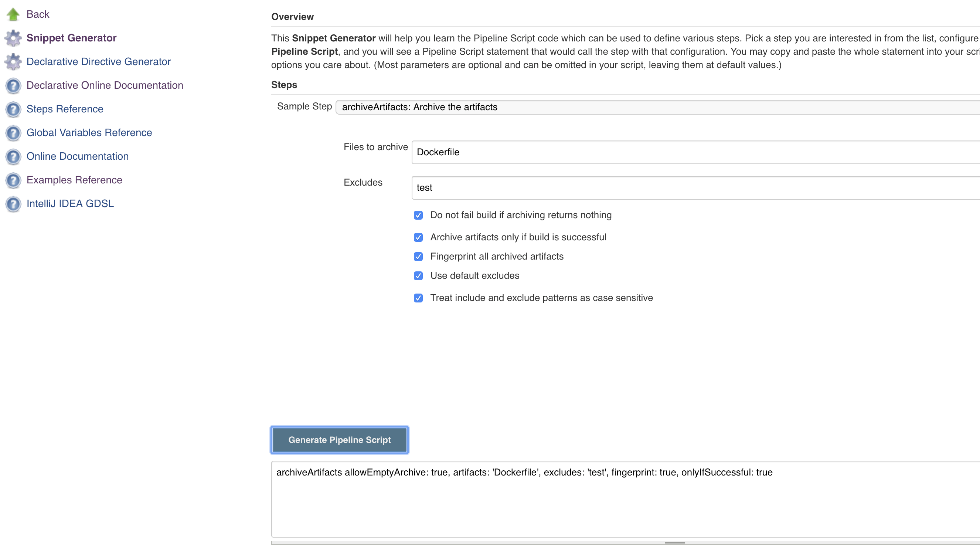Click the IntelliJ IDEA GDSL help icon

pyautogui.click(x=13, y=204)
